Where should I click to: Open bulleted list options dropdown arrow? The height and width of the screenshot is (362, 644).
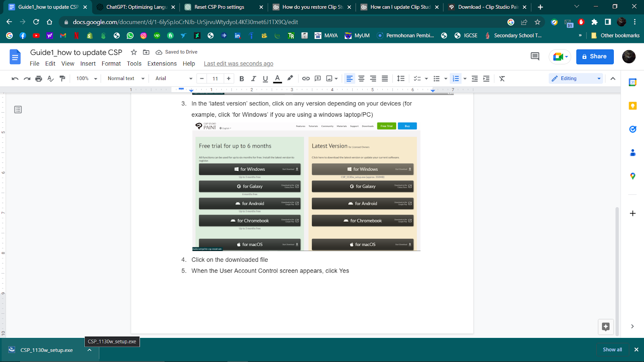pos(446,78)
